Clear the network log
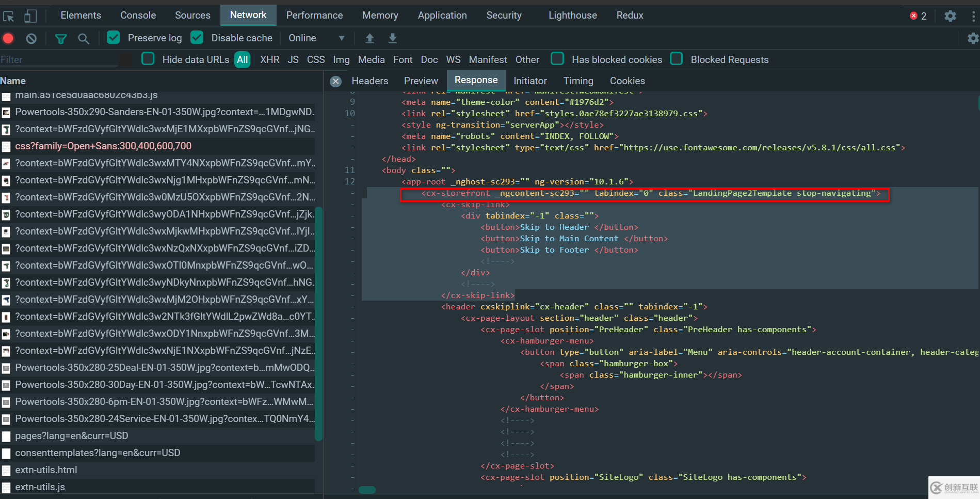980x499 pixels. pyautogui.click(x=31, y=38)
